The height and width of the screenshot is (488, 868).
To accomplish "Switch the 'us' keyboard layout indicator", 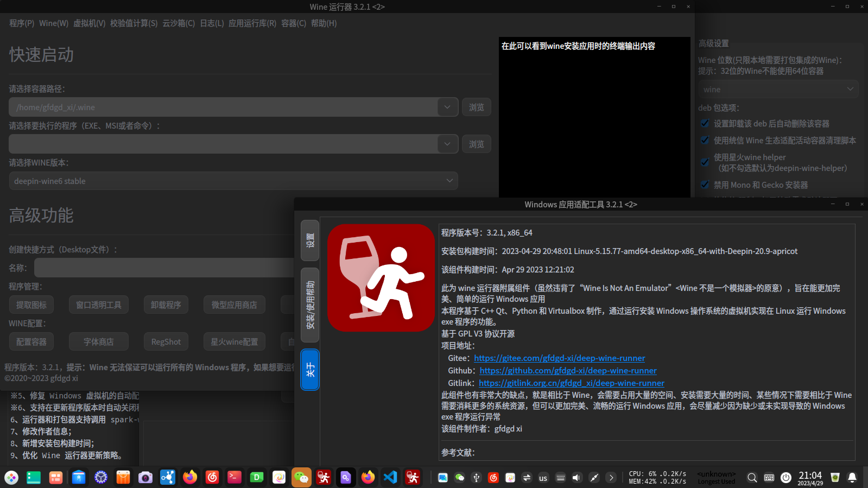I will point(543,478).
